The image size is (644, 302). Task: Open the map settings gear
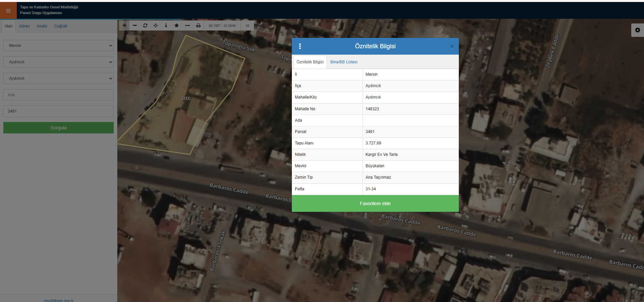[637, 30]
